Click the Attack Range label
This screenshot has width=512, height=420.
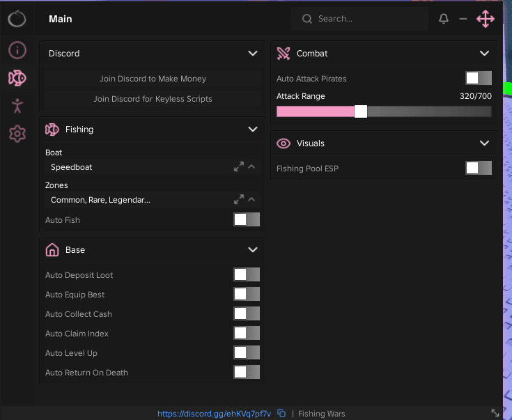[x=301, y=96]
